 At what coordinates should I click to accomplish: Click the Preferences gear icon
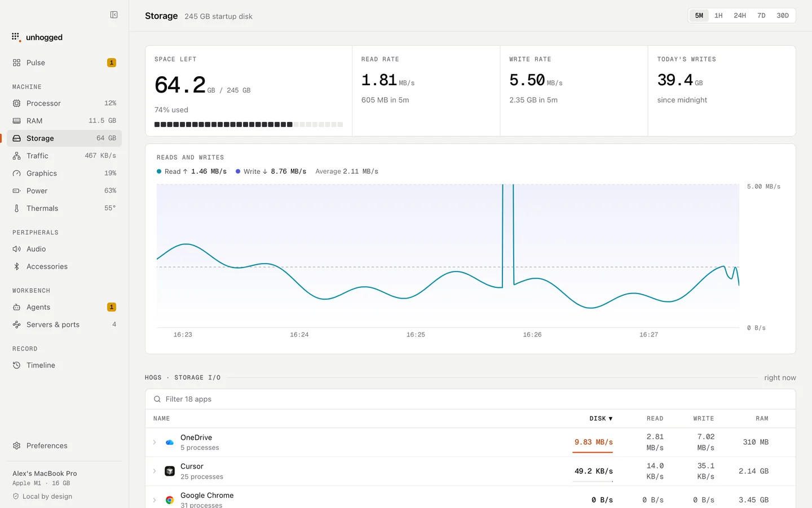(x=16, y=446)
